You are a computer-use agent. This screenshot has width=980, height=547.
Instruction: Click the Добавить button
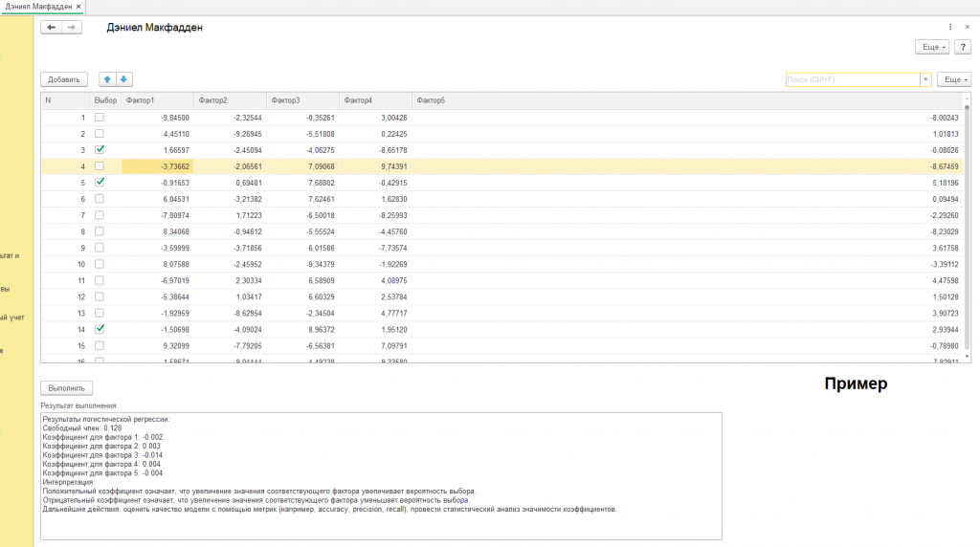64,79
